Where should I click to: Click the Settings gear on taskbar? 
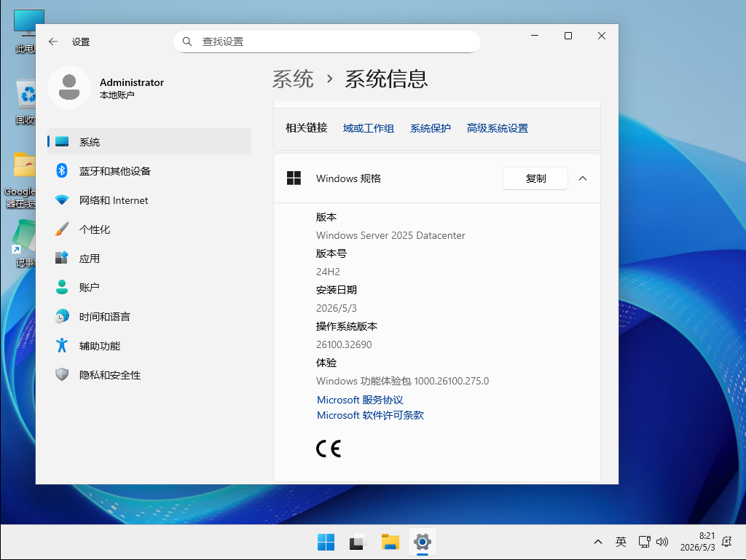[422, 542]
